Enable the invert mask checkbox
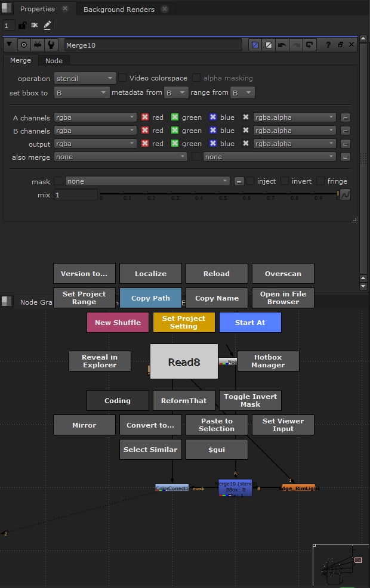 pos(285,181)
